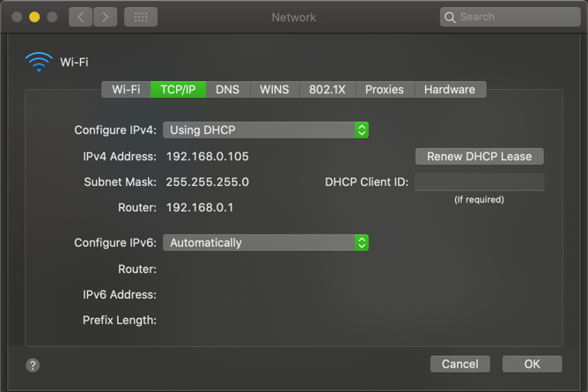Click the forward arrow in the toolbar

coord(105,17)
